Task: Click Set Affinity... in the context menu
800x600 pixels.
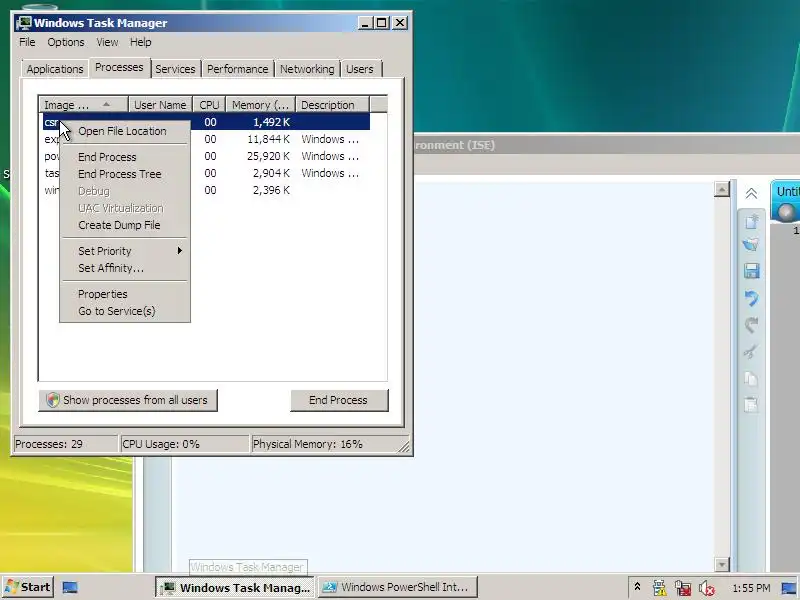Action: (x=111, y=268)
